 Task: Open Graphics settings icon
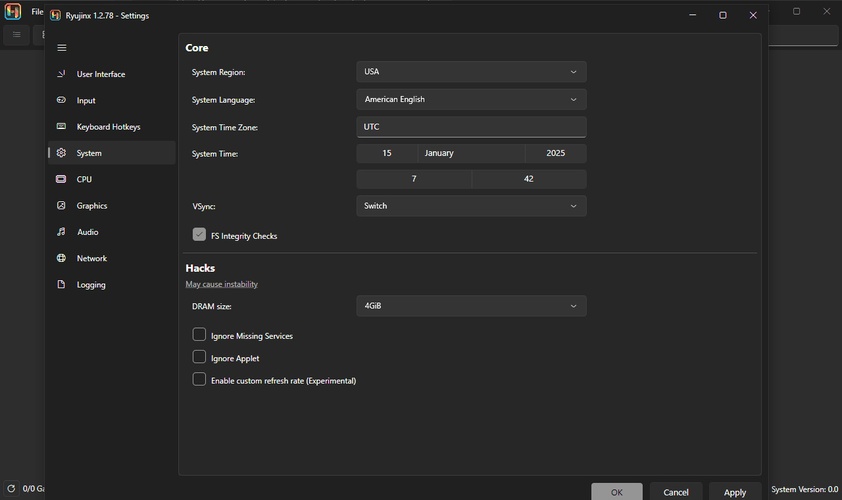click(x=62, y=206)
